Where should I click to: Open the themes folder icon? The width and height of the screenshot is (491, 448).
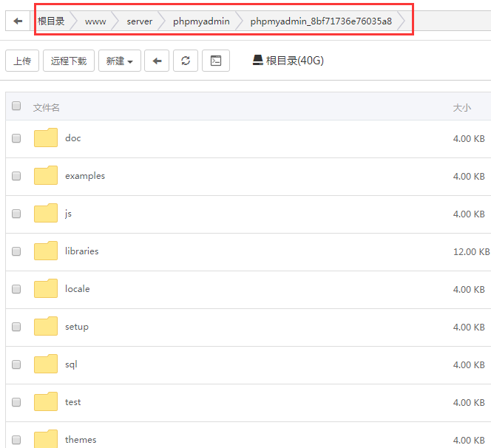click(x=46, y=439)
